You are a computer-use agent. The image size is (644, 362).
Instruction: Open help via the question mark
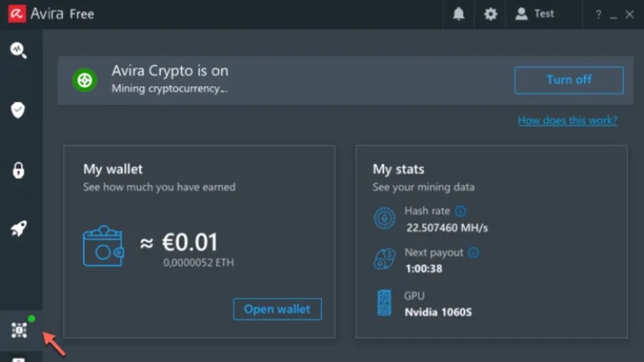point(598,15)
